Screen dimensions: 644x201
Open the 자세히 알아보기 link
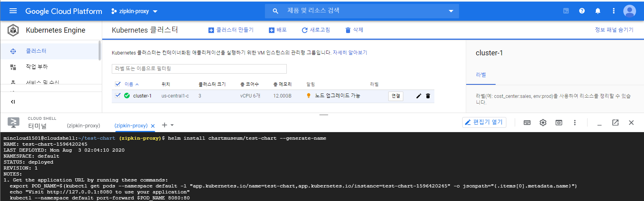[350, 53]
